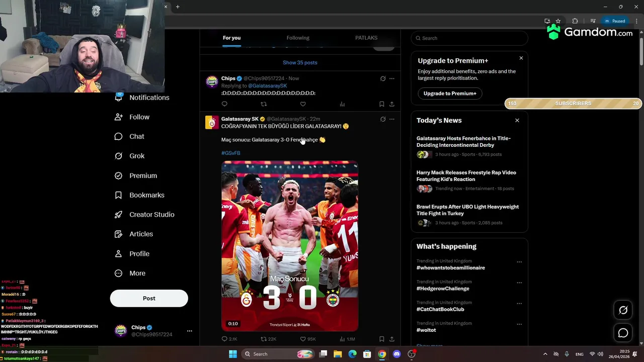Open the @GalatasaraySK reply mention link

(x=267, y=86)
